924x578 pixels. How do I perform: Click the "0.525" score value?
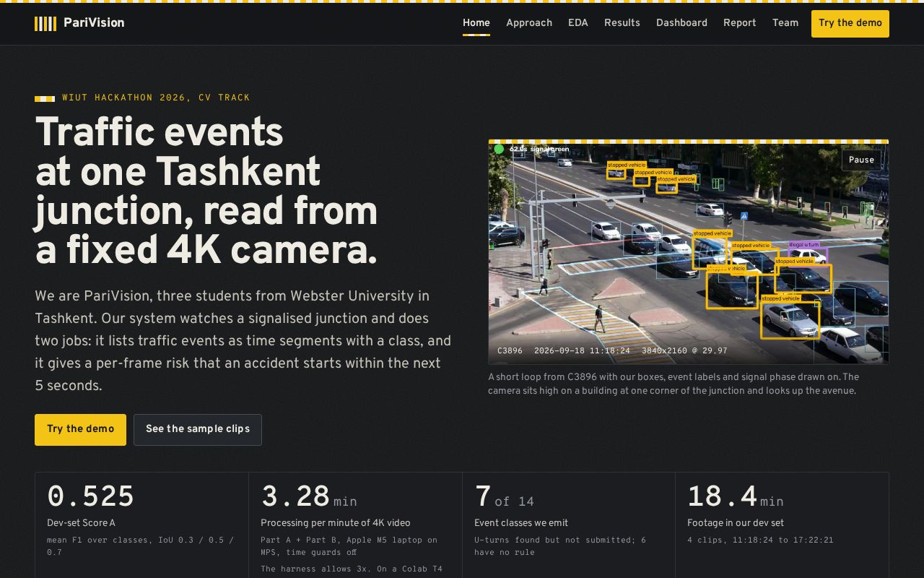pos(91,497)
